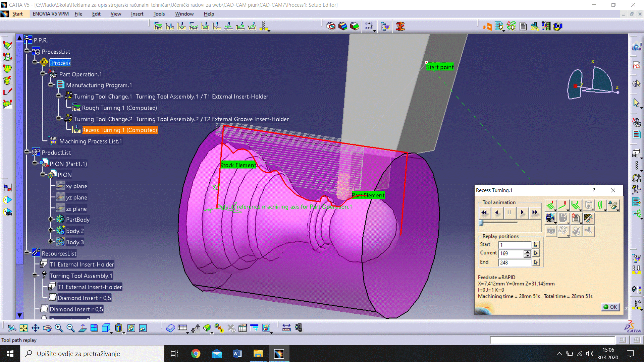
Task: Pick the Start replay position button
Action: pos(536,245)
